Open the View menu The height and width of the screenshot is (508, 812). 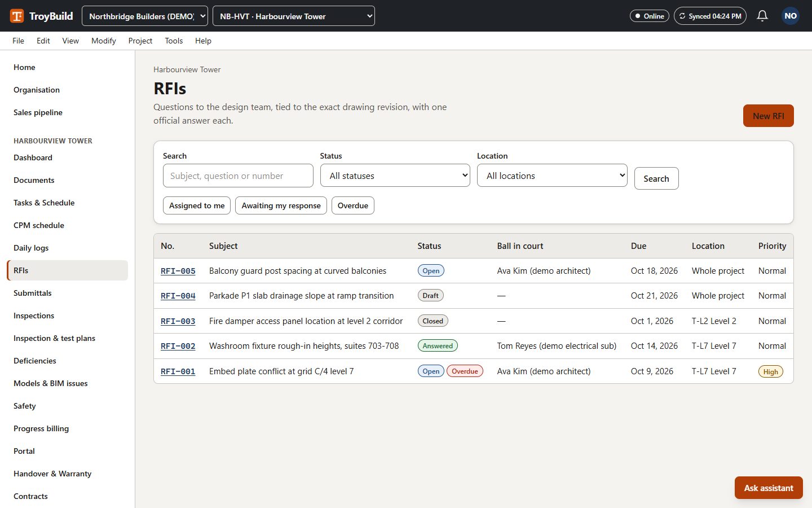(70, 41)
